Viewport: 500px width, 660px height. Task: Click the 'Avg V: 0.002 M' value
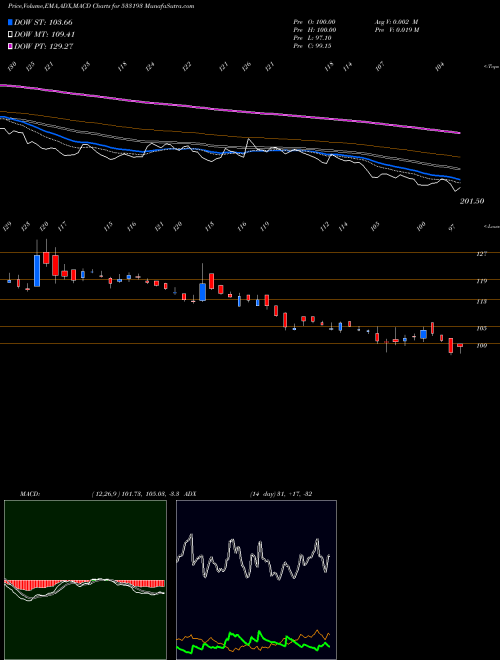pos(396,22)
